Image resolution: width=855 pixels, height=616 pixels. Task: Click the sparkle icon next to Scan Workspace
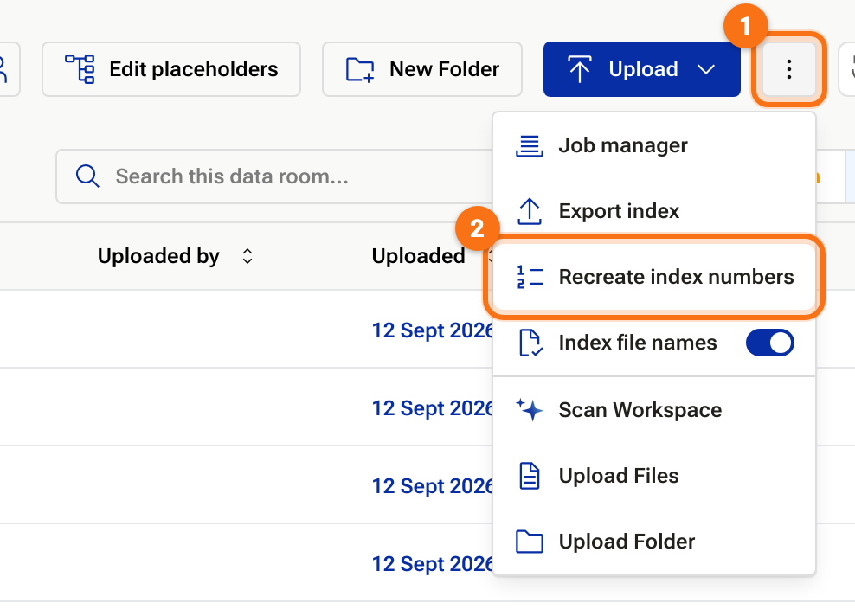529,409
